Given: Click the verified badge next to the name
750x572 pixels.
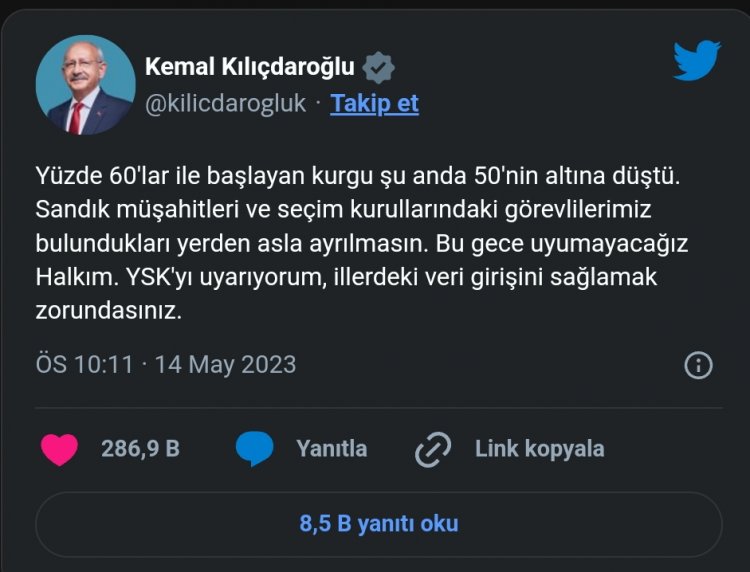Looking at the screenshot, I should click(x=378, y=67).
